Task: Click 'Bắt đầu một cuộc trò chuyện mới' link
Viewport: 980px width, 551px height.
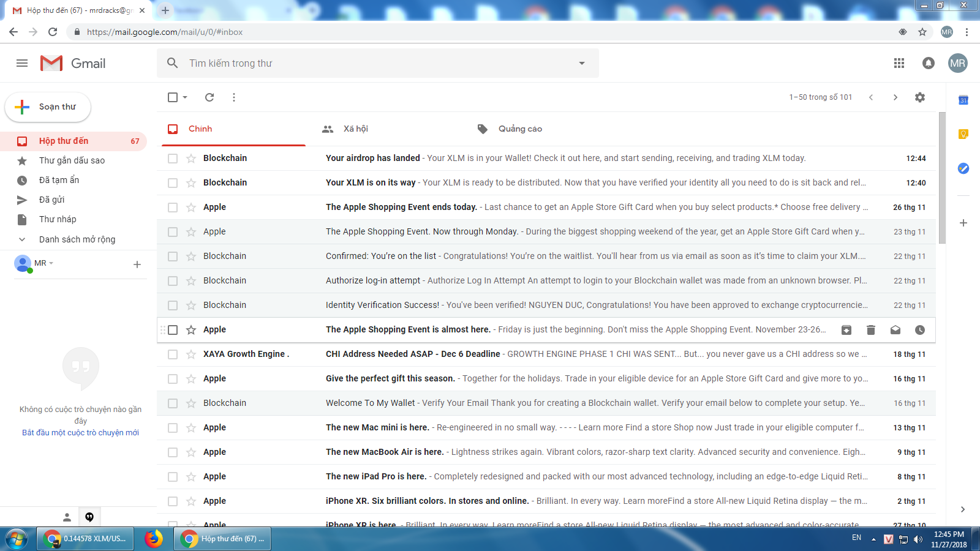Action: pyautogui.click(x=80, y=433)
